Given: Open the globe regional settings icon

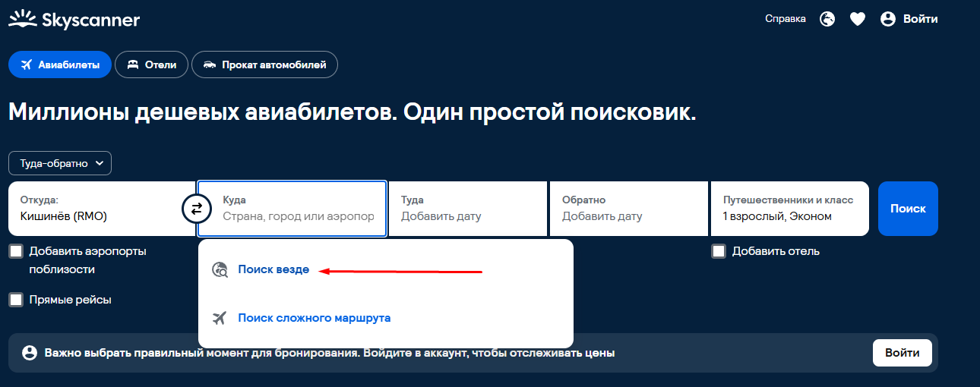Looking at the screenshot, I should 827,20.
